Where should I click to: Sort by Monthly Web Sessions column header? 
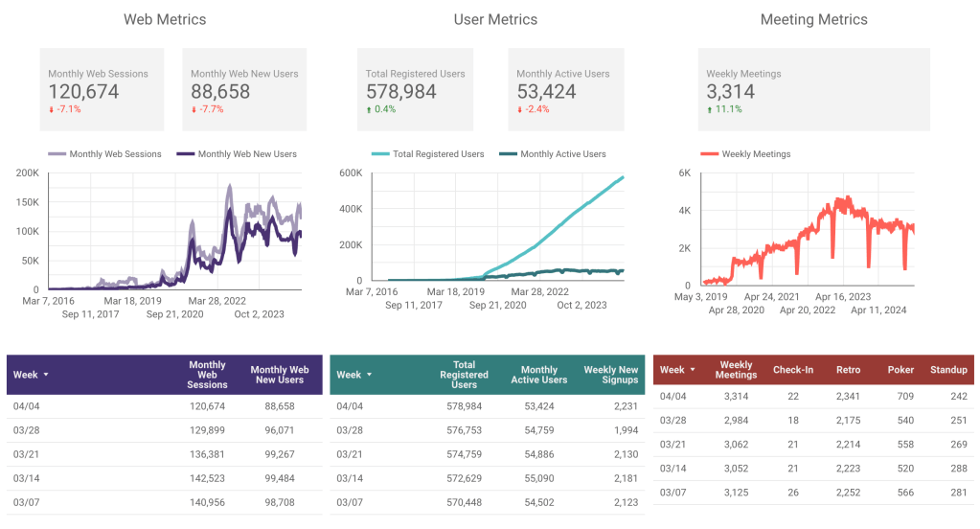[x=207, y=375]
